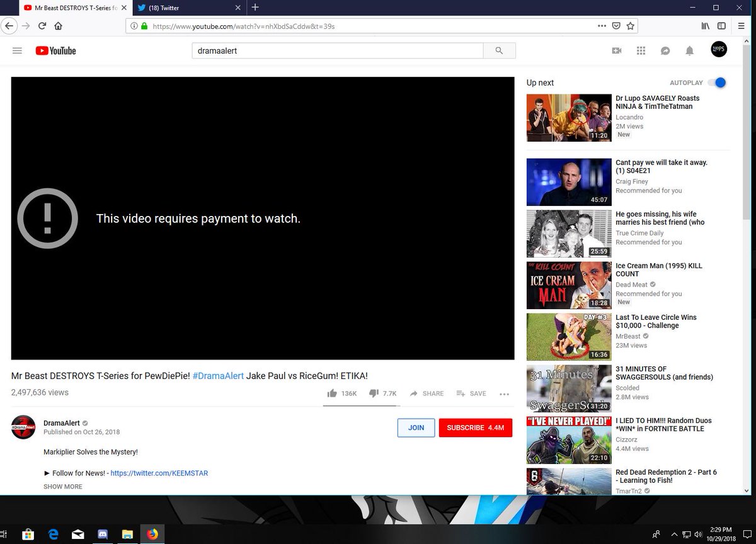The image size is (756, 544).
Task: Click the #DramaAlert hashtag link
Action: tap(218, 376)
